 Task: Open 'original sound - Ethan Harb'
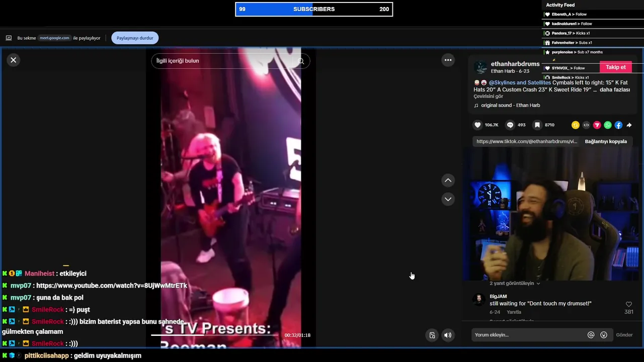point(510,105)
